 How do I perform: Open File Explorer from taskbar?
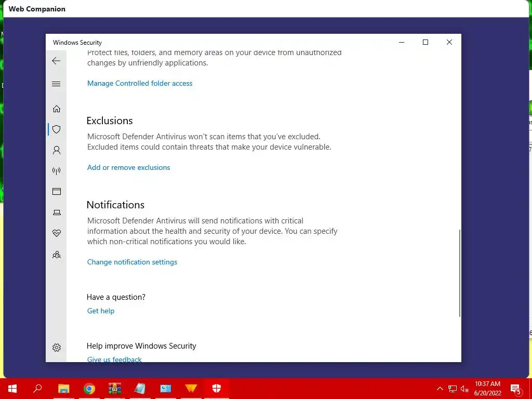(63, 389)
